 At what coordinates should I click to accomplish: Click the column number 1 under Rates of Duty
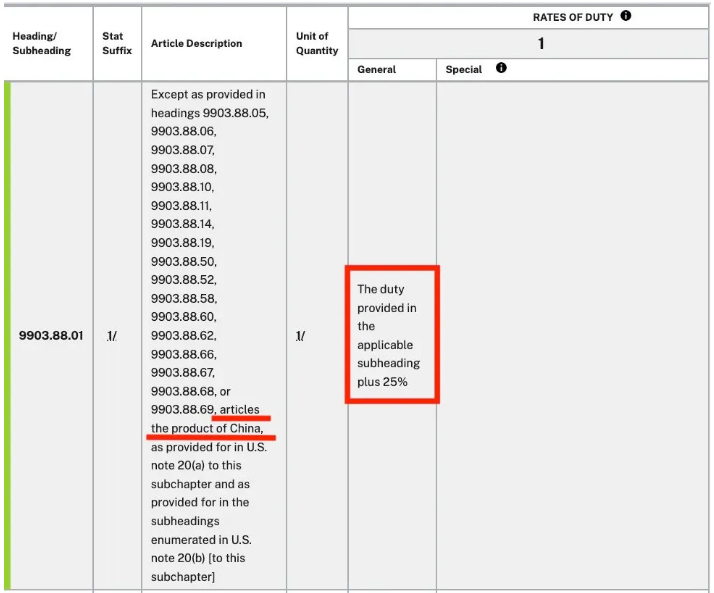coord(541,44)
